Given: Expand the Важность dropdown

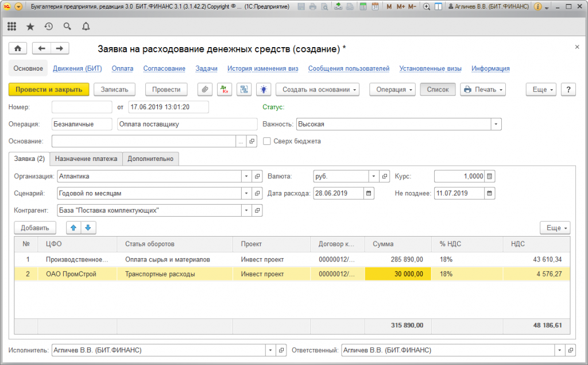Looking at the screenshot, I should point(496,124).
